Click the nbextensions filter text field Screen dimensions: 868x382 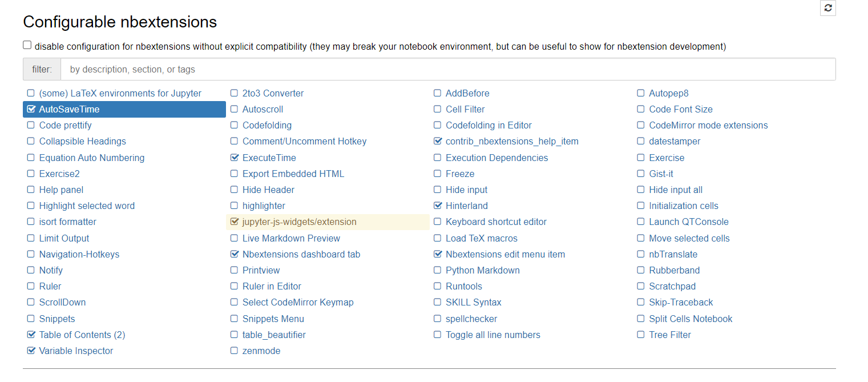click(x=448, y=69)
